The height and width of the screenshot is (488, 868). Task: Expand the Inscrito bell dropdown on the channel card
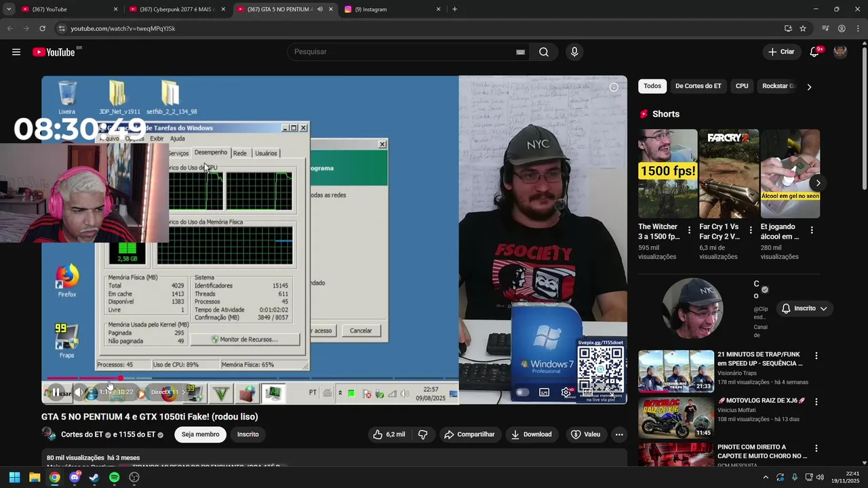click(x=804, y=308)
